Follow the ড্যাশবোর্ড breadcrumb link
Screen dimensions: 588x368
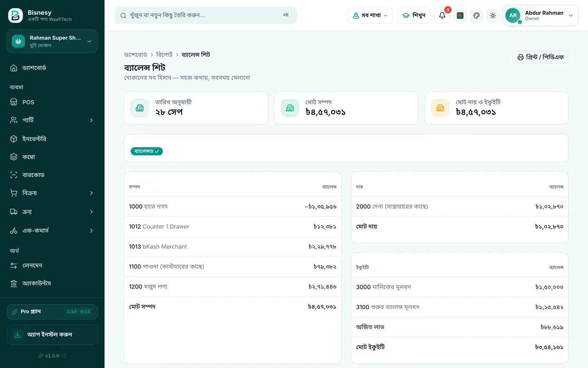tap(136, 55)
